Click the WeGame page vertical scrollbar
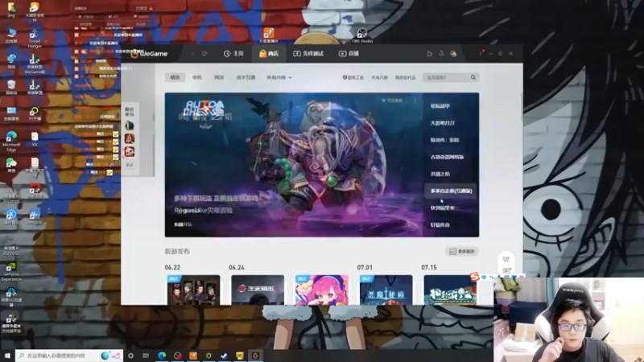Viewport: 644px width, 362px height. click(x=522, y=108)
